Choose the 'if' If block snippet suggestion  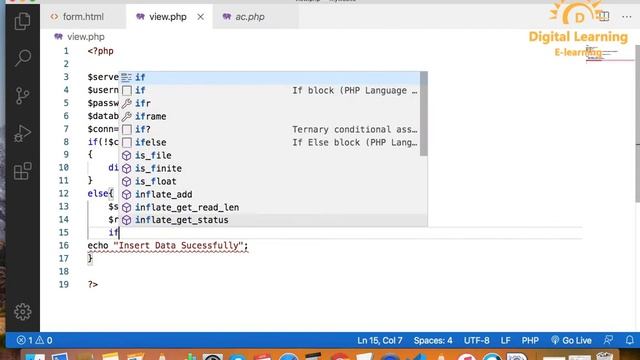(x=270, y=90)
